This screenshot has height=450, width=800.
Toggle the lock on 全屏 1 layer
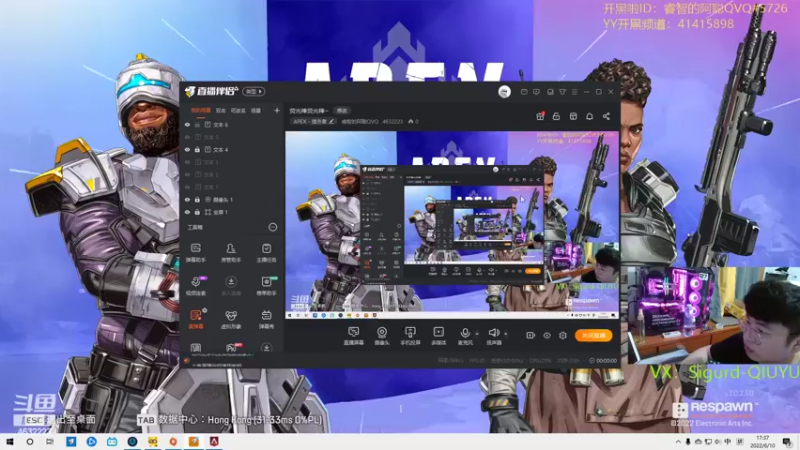tap(197, 212)
